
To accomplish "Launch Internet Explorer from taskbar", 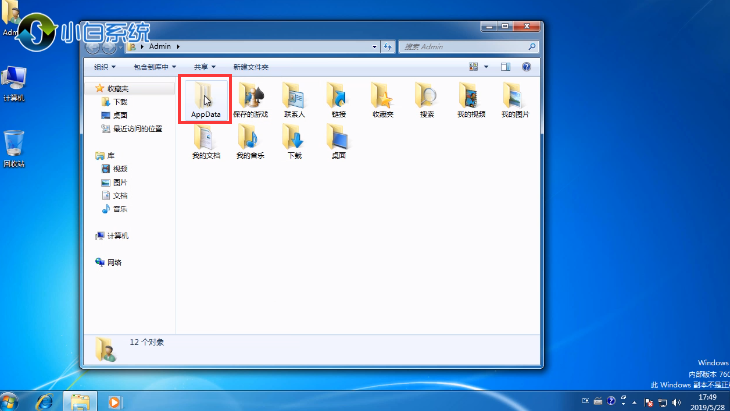I will [44, 401].
